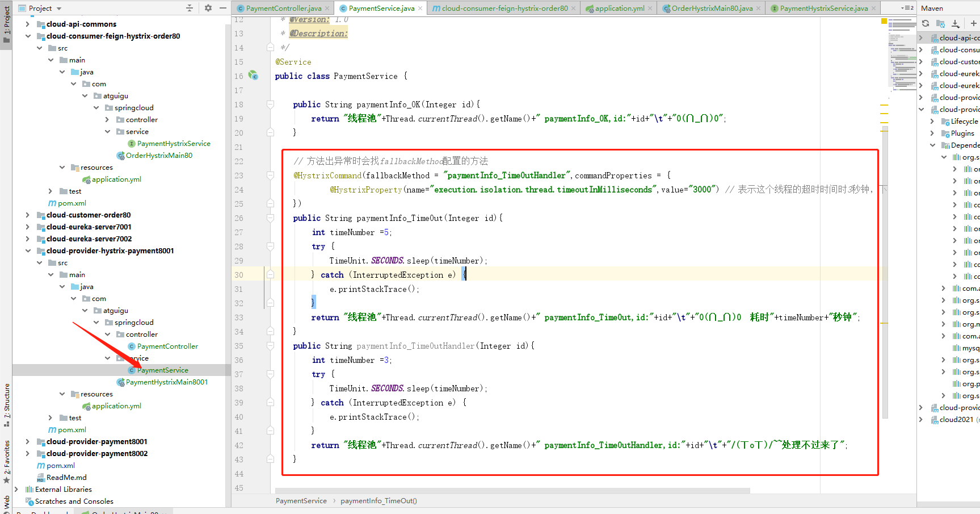Expand External Libraries node

(16, 489)
